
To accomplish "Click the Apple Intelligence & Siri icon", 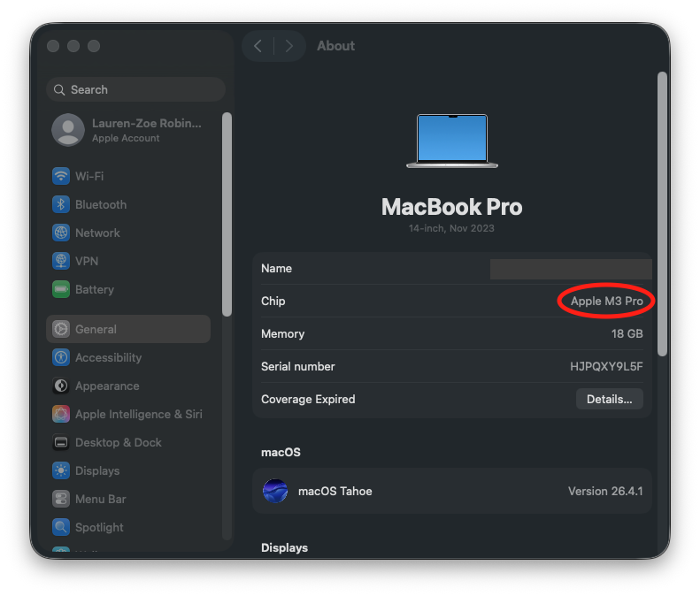I will [61, 414].
